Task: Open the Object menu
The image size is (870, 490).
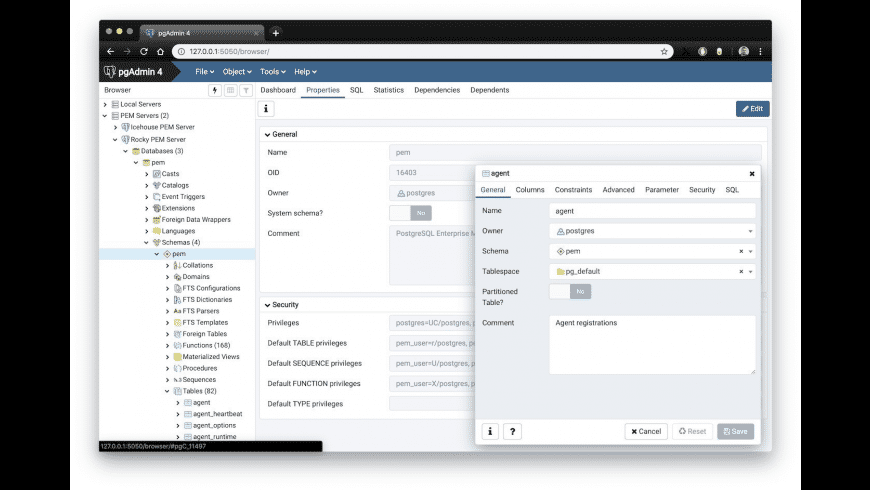Action: (x=237, y=72)
